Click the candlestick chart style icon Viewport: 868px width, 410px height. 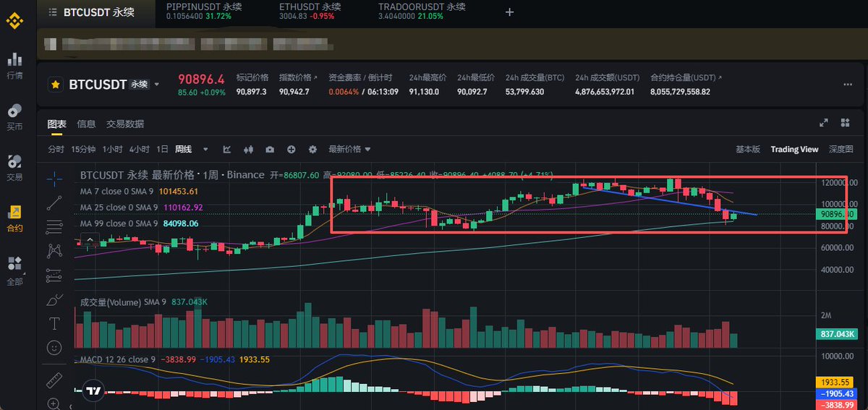pos(248,150)
